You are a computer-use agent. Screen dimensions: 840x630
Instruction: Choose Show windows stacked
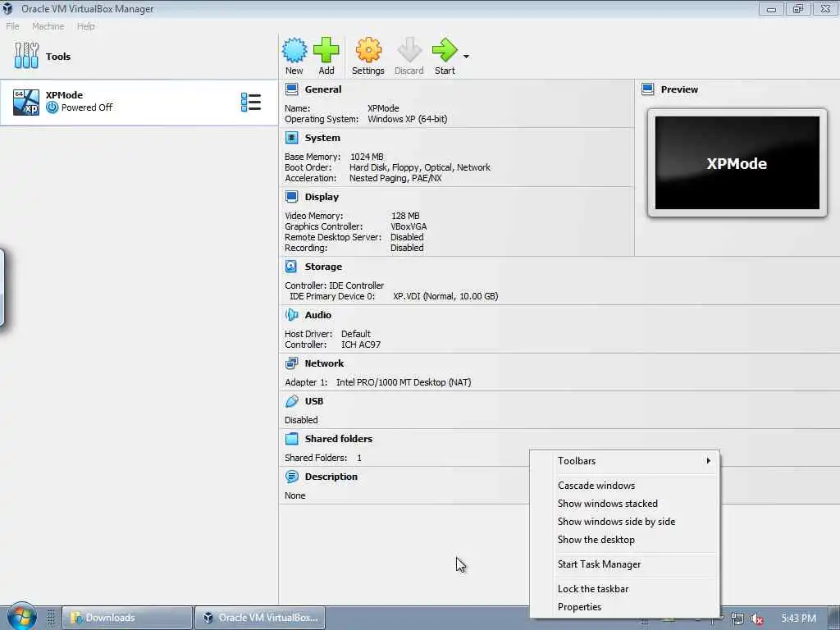tap(624, 504)
